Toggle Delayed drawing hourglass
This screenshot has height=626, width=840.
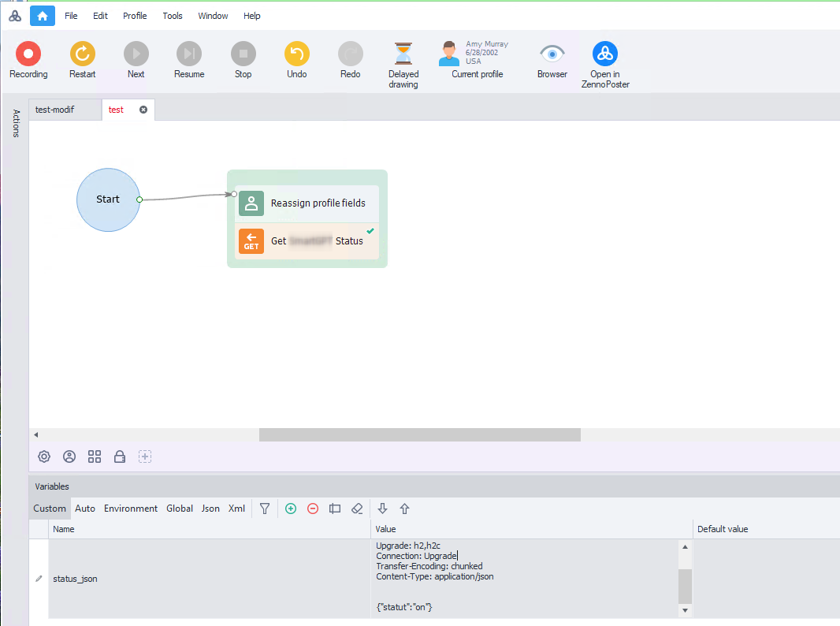click(x=403, y=65)
